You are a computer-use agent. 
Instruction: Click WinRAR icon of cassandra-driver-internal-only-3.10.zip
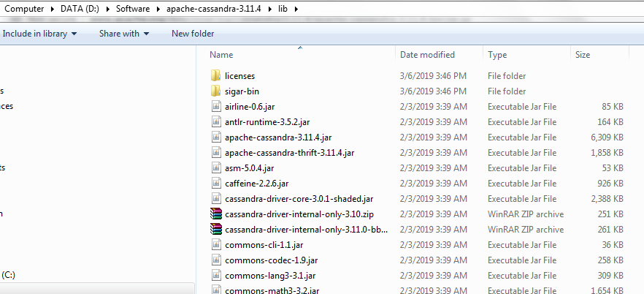216,214
